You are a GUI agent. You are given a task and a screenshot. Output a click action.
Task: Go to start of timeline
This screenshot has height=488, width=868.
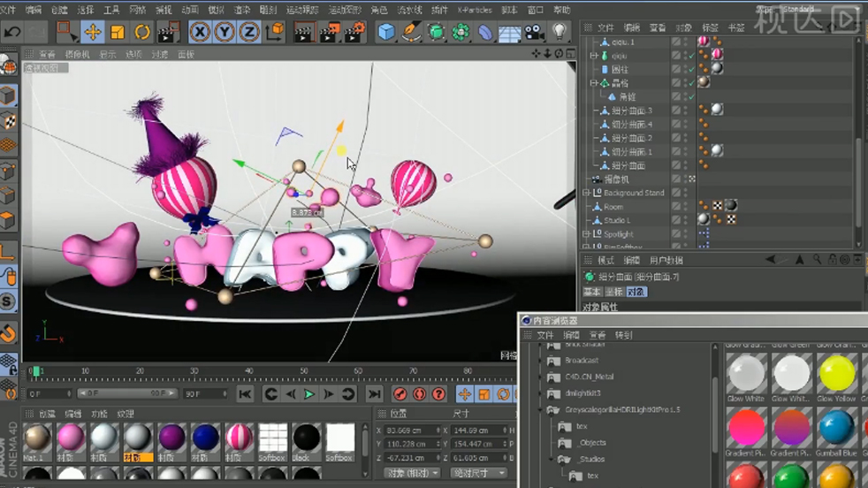click(245, 393)
